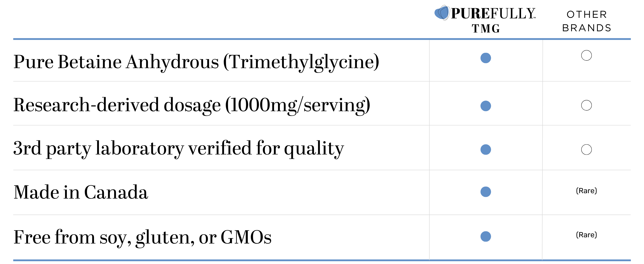Click the 3rd party laboratory verified for quality text

178,148
